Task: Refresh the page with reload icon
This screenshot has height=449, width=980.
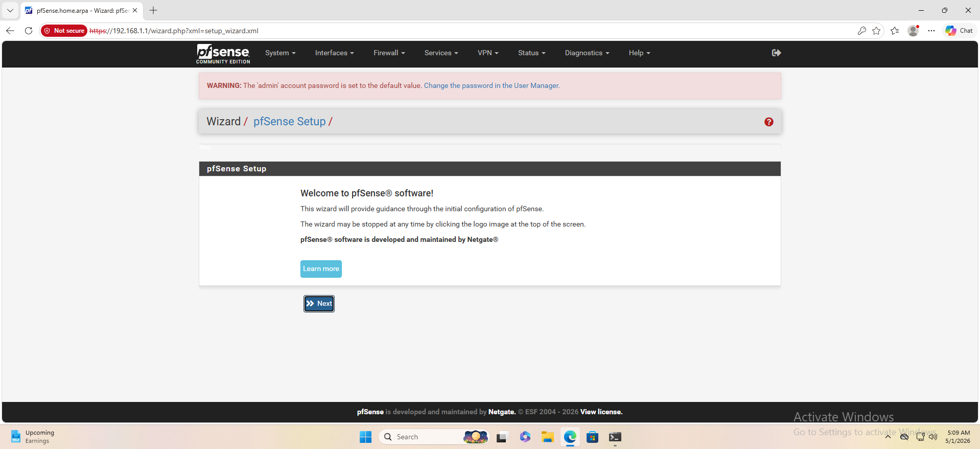Action: click(x=29, y=31)
